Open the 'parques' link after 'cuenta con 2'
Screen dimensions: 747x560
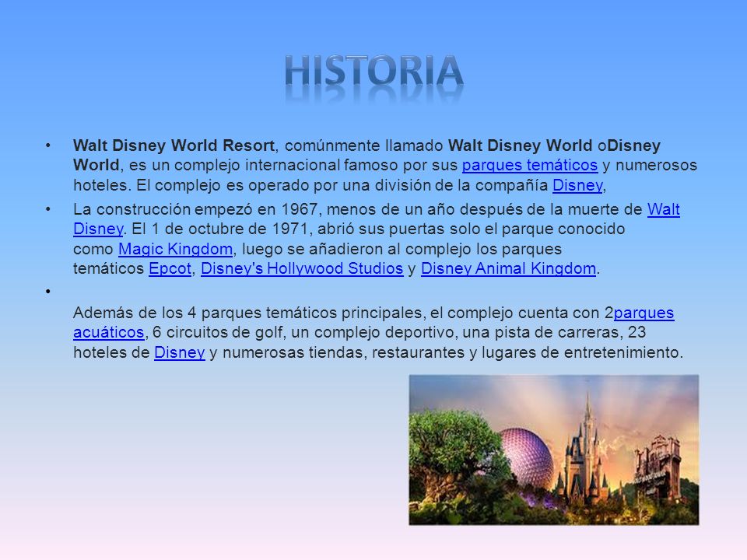(644, 313)
